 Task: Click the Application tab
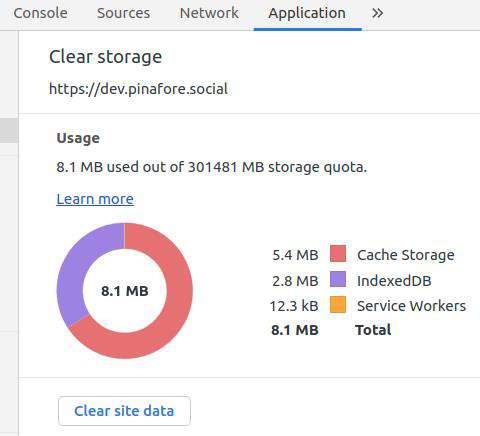[307, 14]
